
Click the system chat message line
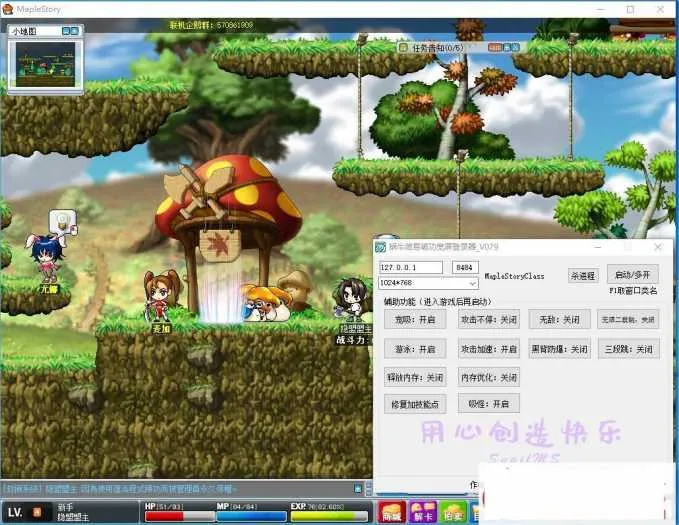pyautogui.click(x=119, y=489)
